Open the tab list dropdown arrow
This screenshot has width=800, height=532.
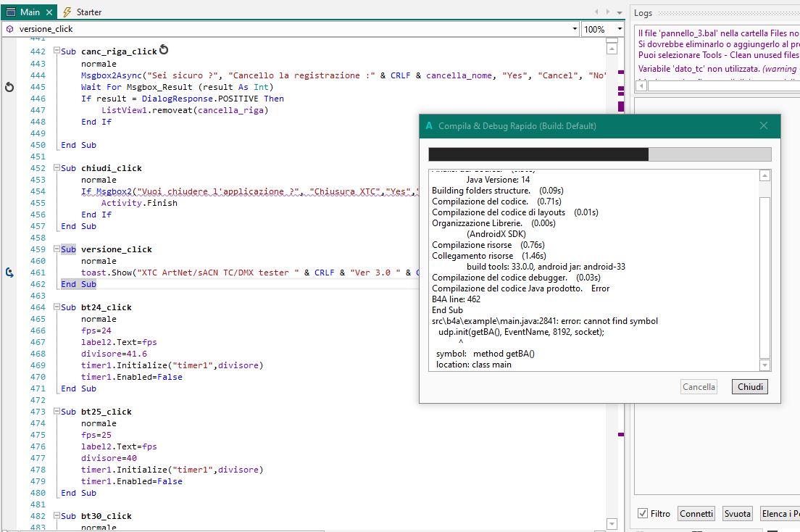[620, 12]
